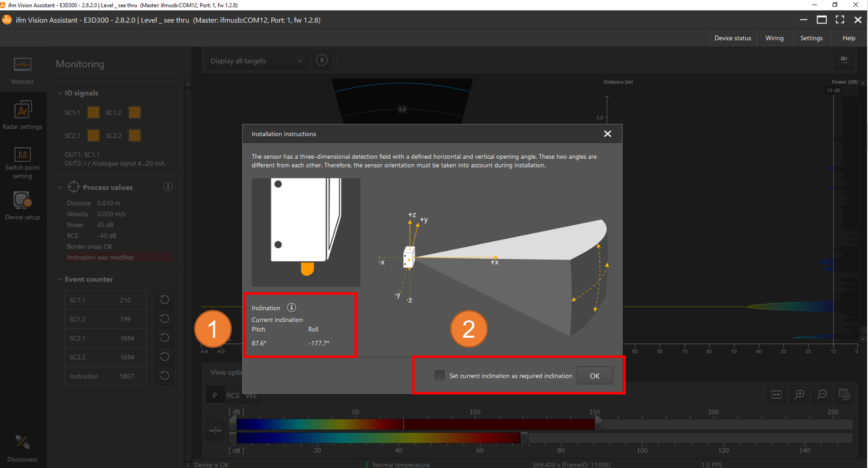Click OK in Installation instructions dialog

[594, 375]
